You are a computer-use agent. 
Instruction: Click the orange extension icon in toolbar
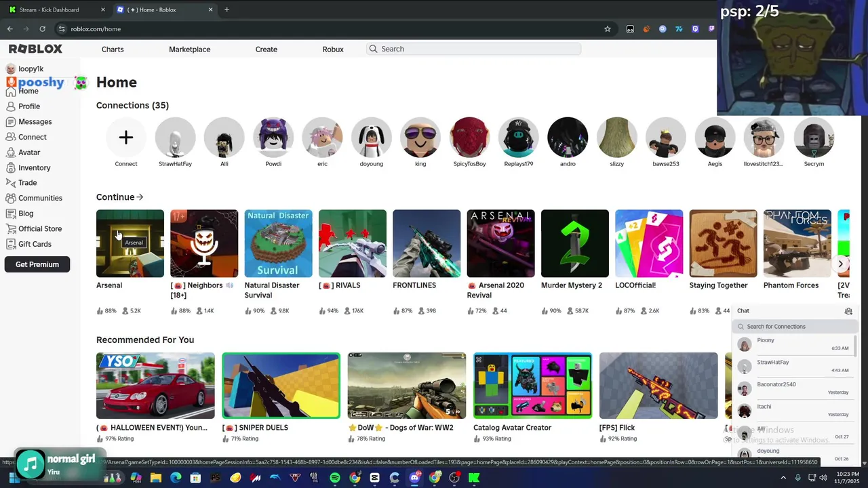tap(646, 29)
